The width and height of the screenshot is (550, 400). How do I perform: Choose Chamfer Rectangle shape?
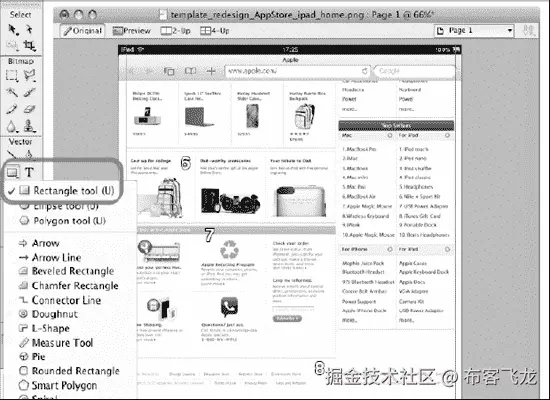pos(68,285)
